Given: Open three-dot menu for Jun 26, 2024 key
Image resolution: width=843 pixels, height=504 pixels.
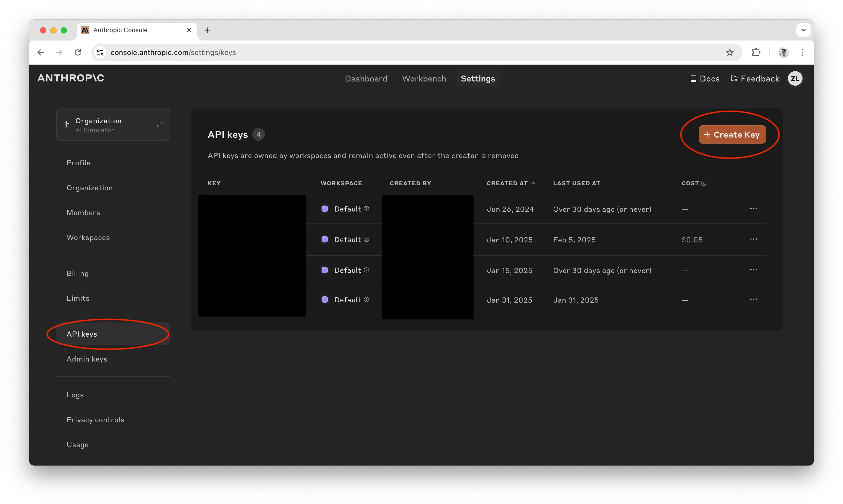Looking at the screenshot, I should tap(753, 208).
